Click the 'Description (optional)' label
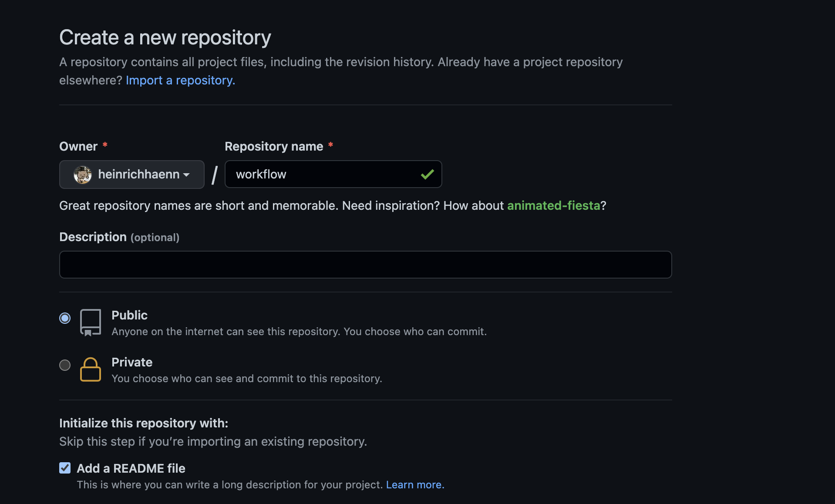Viewport: 835px width, 504px height. [x=119, y=237]
